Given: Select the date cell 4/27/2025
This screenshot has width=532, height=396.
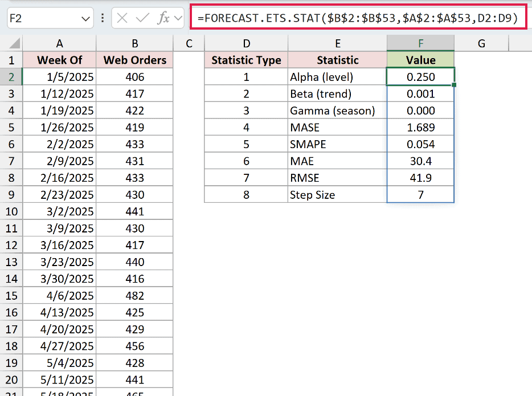Looking at the screenshot, I should point(59,346).
